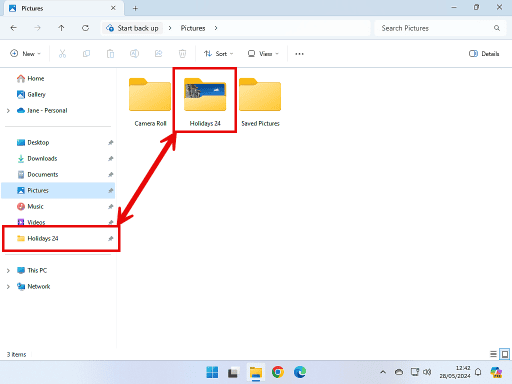This screenshot has width=512, height=384.
Task: Expand the Jane - Personal node
Action: coord(8,110)
